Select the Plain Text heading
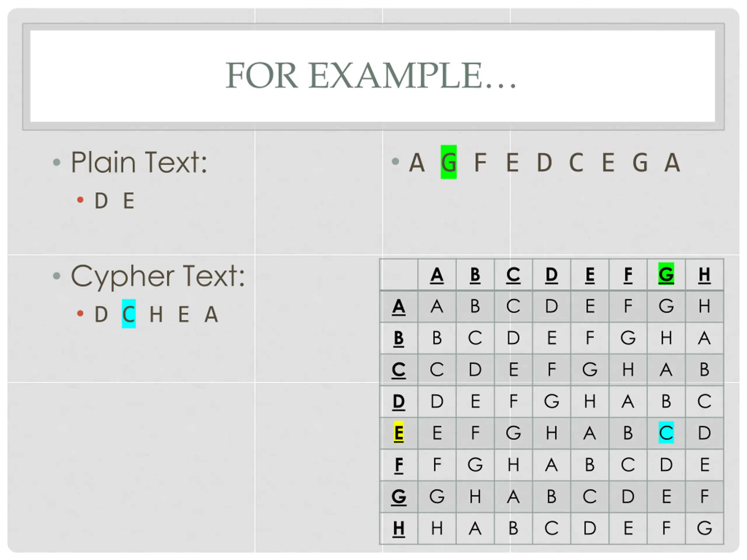 tap(139, 162)
